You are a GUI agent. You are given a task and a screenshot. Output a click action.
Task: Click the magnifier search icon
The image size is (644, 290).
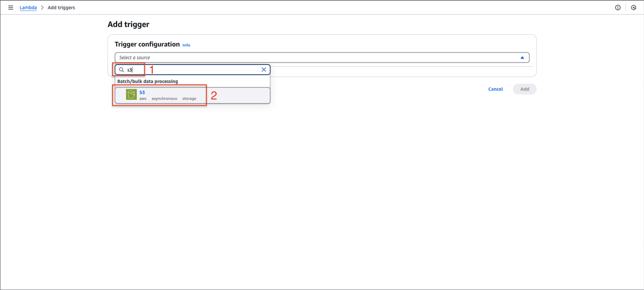tap(121, 70)
